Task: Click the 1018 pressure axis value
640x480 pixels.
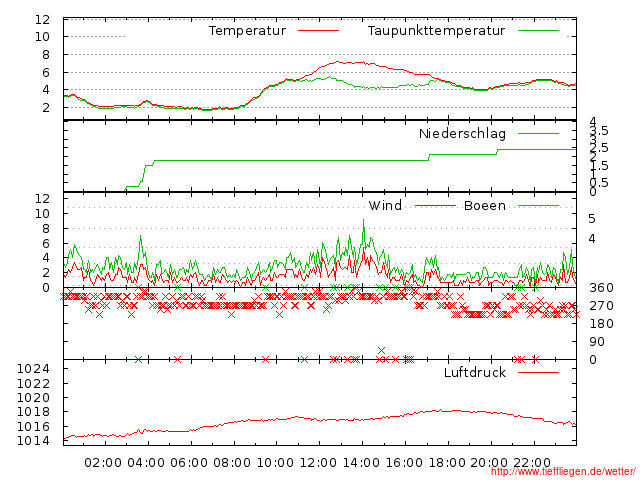Action: pyautogui.click(x=33, y=412)
